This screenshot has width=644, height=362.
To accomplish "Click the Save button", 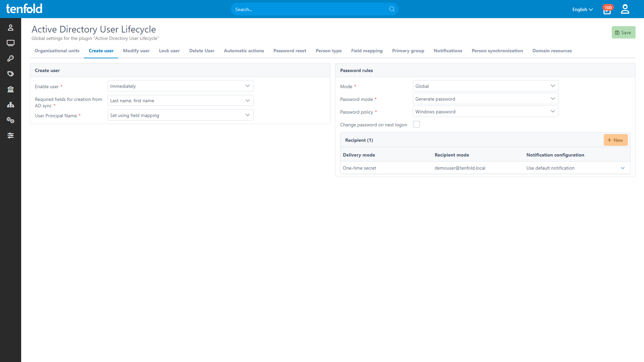I will [624, 33].
